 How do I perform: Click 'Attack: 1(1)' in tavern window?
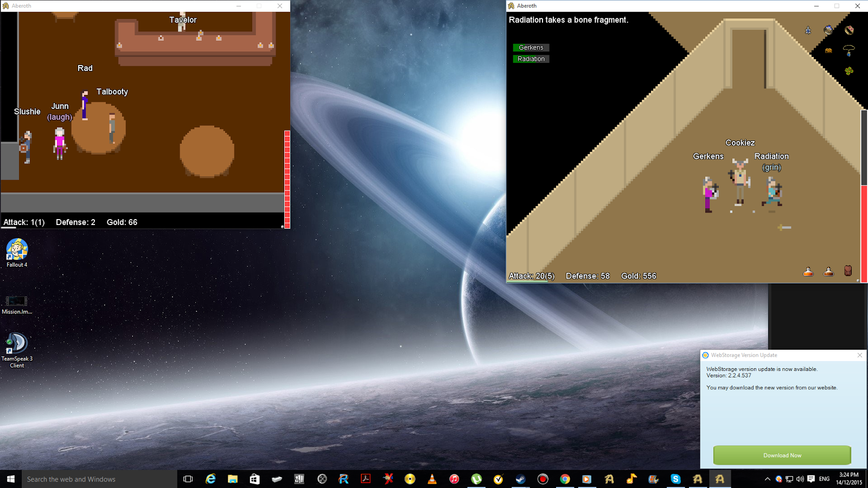[24, 222]
